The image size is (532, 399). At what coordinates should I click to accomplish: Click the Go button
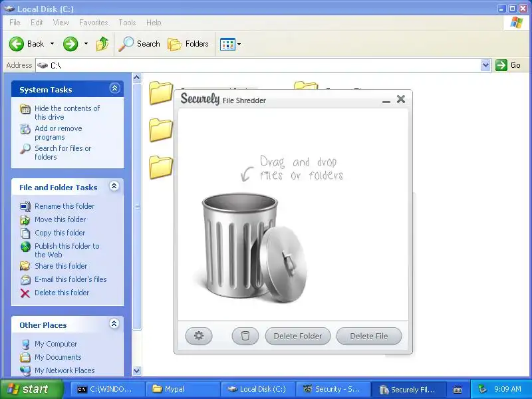tap(508, 65)
